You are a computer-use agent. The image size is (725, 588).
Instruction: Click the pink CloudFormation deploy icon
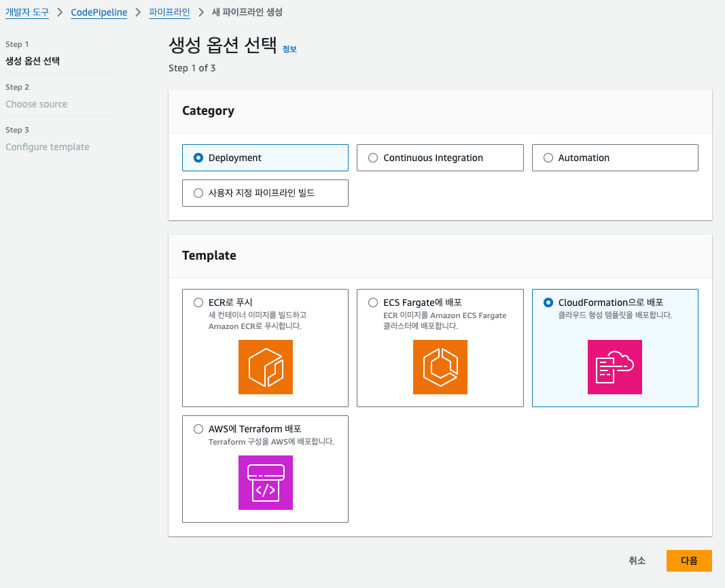click(615, 367)
